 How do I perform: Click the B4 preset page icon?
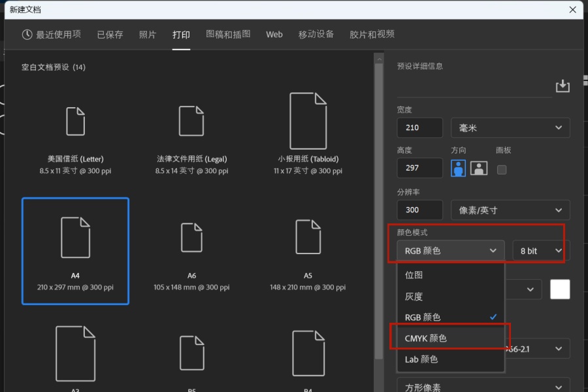point(308,353)
